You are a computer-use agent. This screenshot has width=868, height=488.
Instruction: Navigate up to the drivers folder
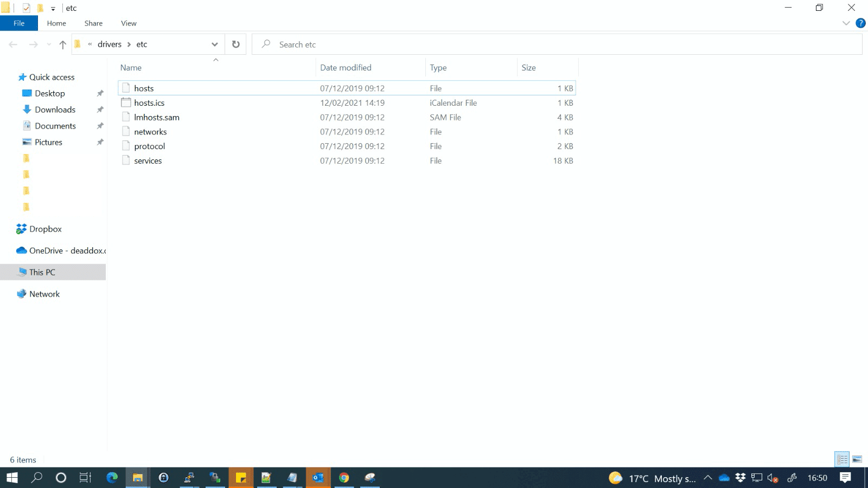tap(62, 44)
